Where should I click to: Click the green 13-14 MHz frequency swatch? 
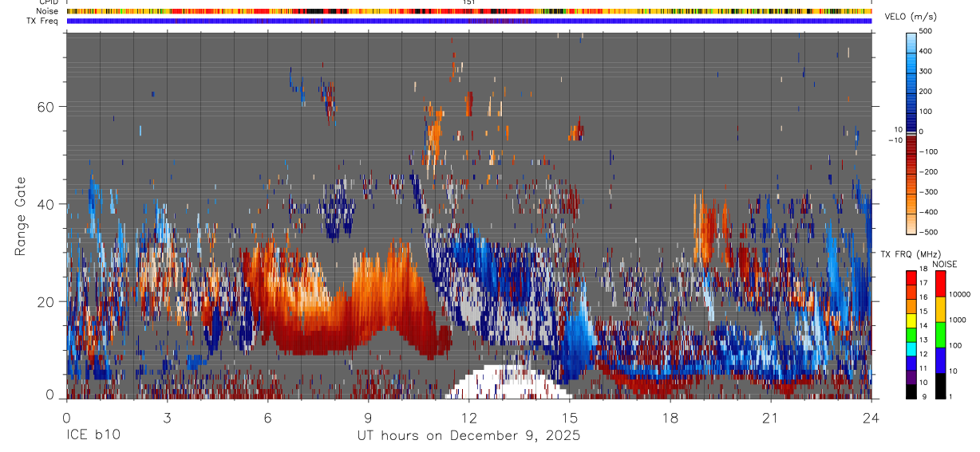[x=911, y=334]
